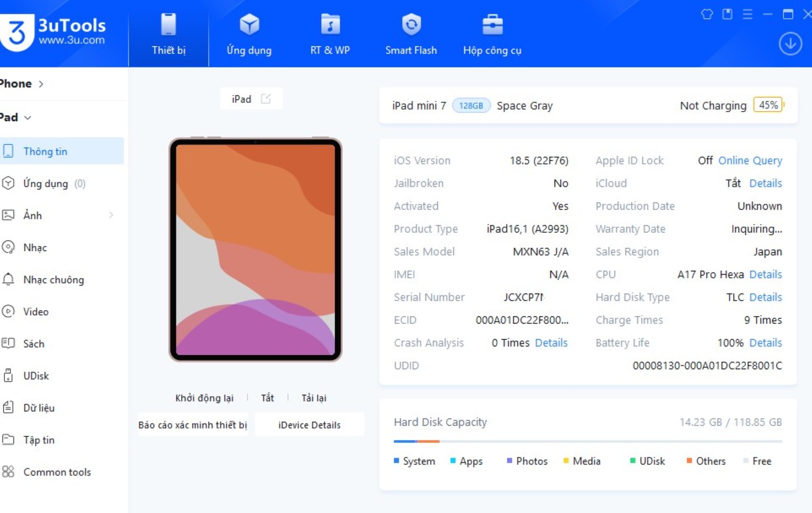Open the Thiết bị device tab

[x=168, y=34]
